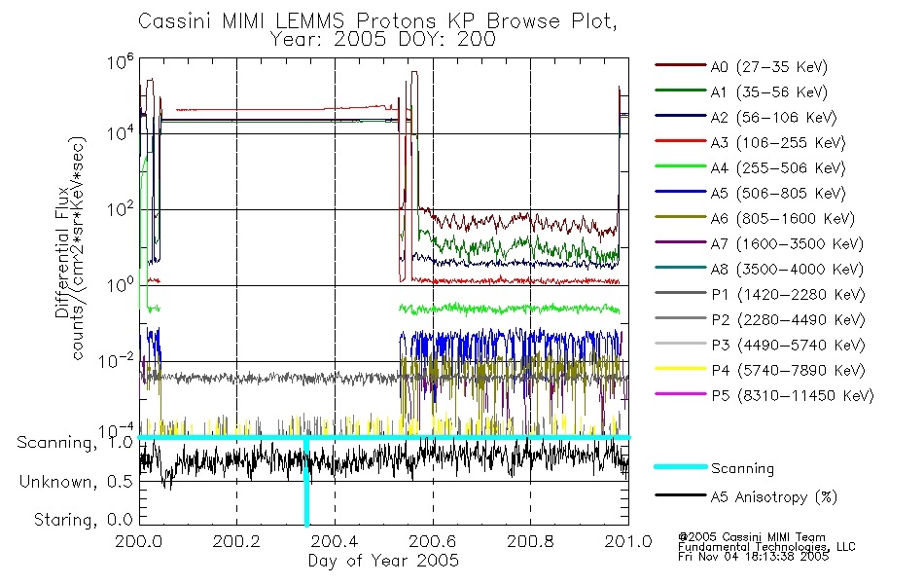The image size is (924, 584).
Task: Click the A3 (106-255 KeV) legend label
Action: pos(778,143)
